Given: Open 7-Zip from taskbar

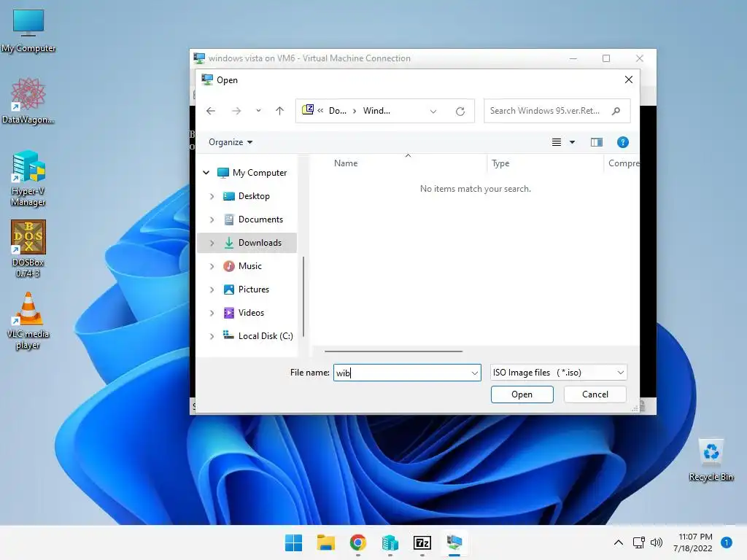Looking at the screenshot, I should tap(422, 542).
